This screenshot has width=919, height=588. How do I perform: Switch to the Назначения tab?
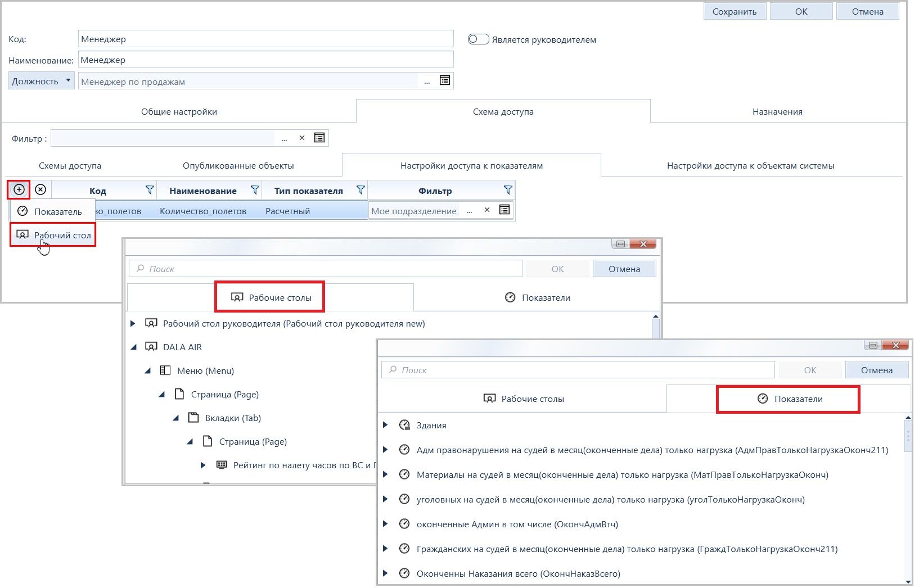tap(777, 111)
